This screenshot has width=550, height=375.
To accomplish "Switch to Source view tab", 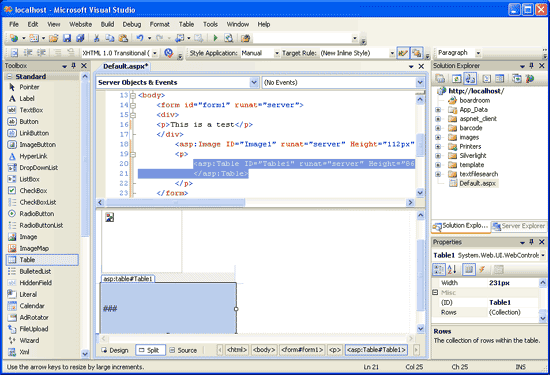I will (x=183, y=350).
